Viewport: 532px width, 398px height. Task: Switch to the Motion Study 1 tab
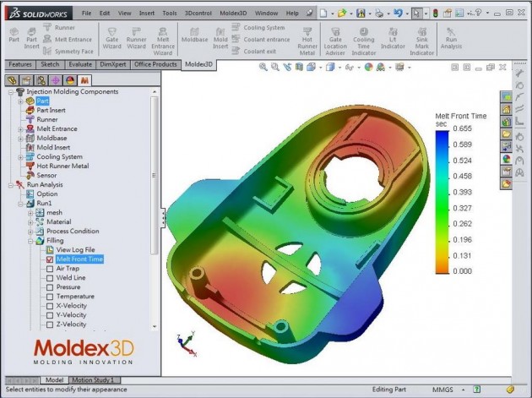(94, 380)
